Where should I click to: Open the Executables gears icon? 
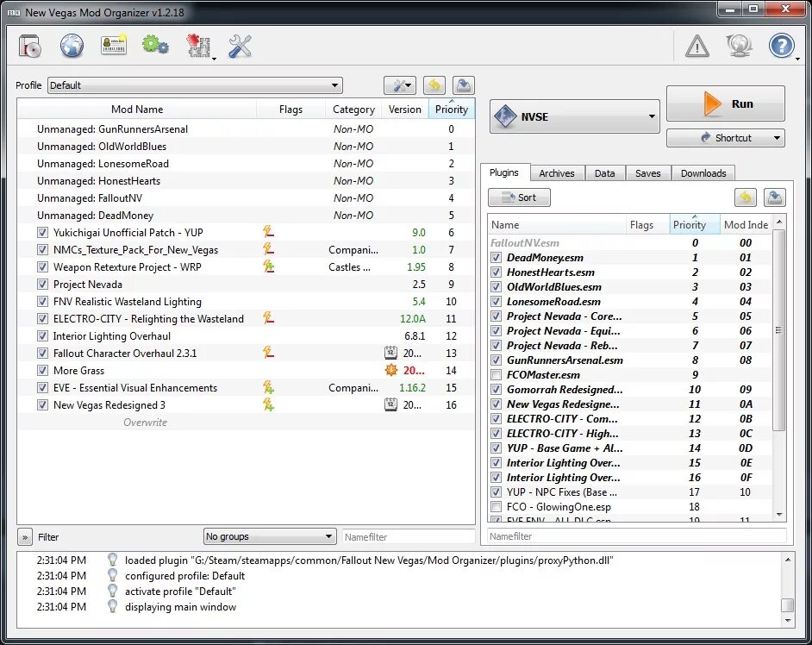(x=155, y=45)
